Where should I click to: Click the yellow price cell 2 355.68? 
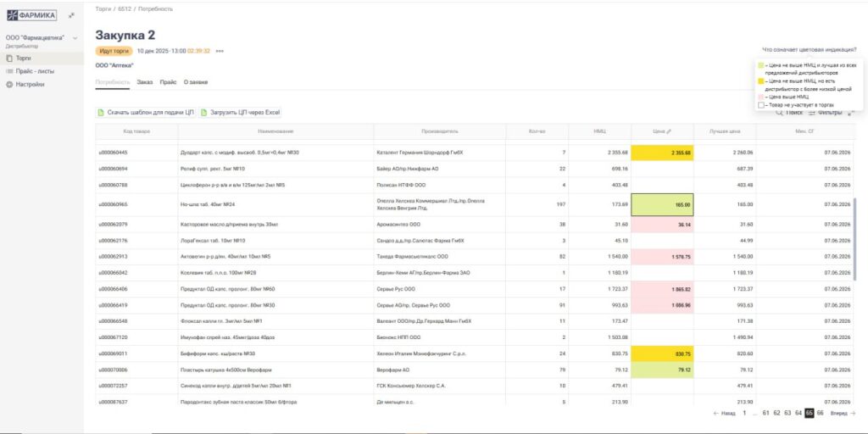pyautogui.click(x=662, y=153)
